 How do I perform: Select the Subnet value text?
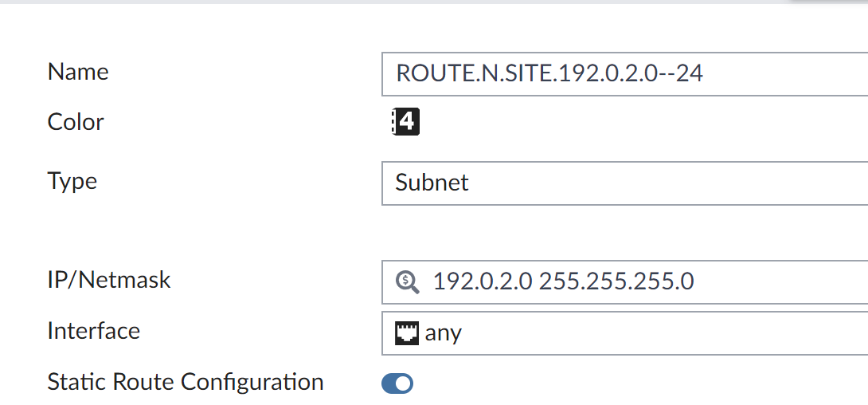(432, 183)
